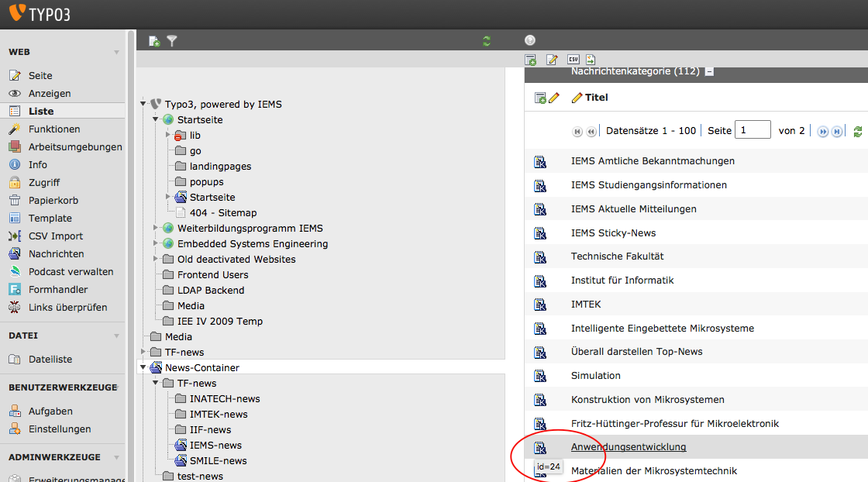Open Anwendungsentwicklung category record
The height and width of the screenshot is (482, 868).
(x=629, y=447)
